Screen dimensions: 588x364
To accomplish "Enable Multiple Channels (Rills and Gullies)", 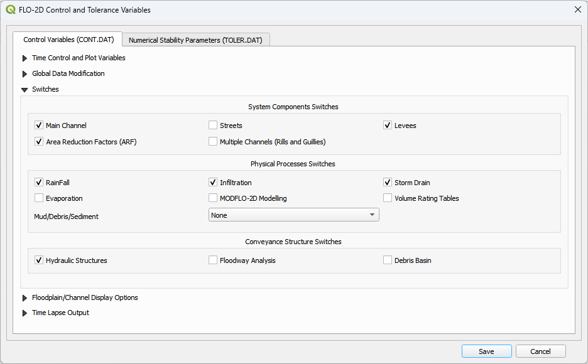I will pyautogui.click(x=213, y=141).
